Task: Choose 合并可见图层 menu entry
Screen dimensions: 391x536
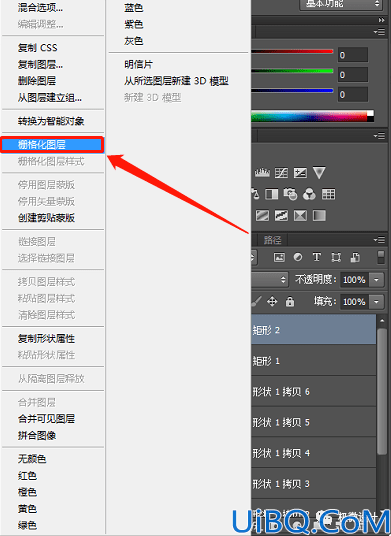Action: pyautogui.click(x=46, y=419)
